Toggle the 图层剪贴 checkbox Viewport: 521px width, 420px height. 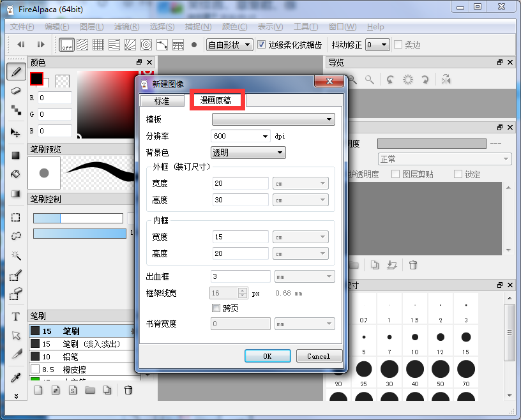[x=396, y=174]
